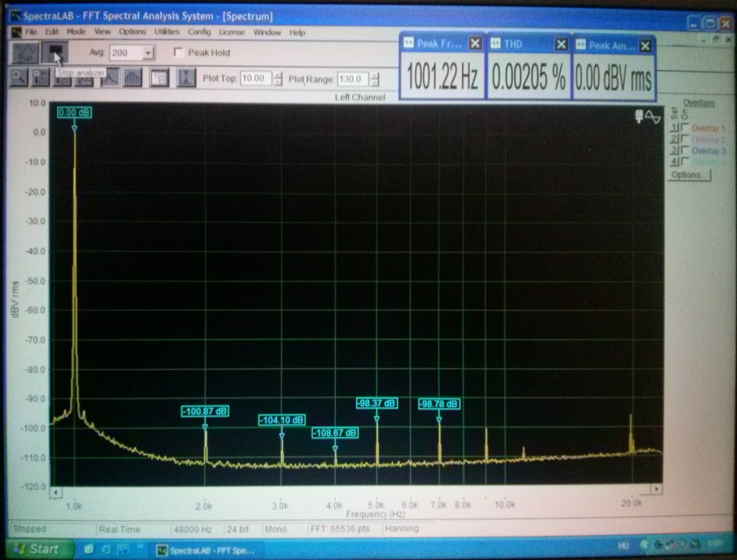The height and width of the screenshot is (560, 737).
Task: Click SpectraLAB application icon in menu bar
Action: pos(16,32)
